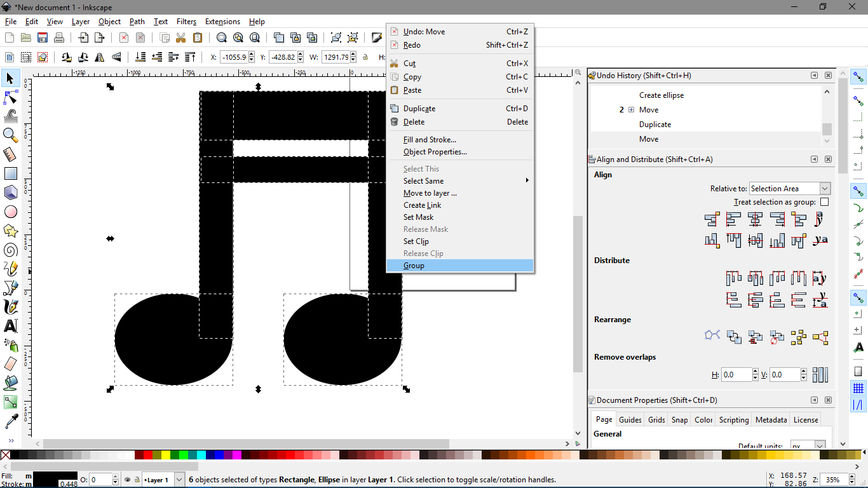The image size is (868, 488).
Task: Open Fill and Stroke from context menu
Action: 460,140
